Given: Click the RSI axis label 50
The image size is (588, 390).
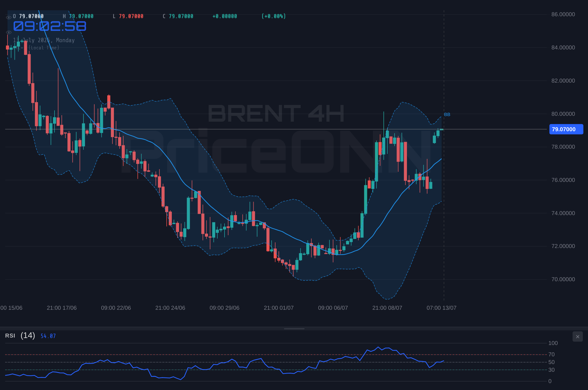Looking at the screenshot, I should tap(551, 362).
